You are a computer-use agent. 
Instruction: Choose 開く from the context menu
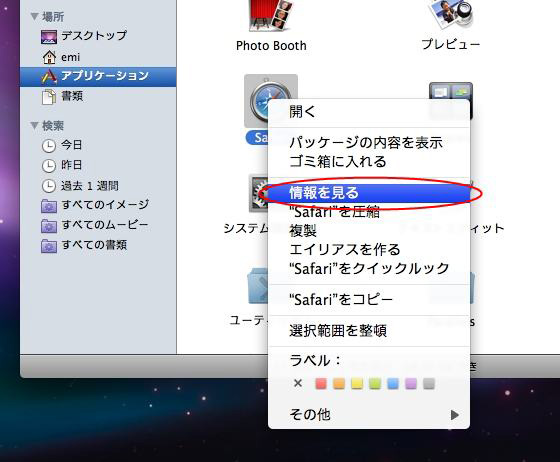coord(369,112)
